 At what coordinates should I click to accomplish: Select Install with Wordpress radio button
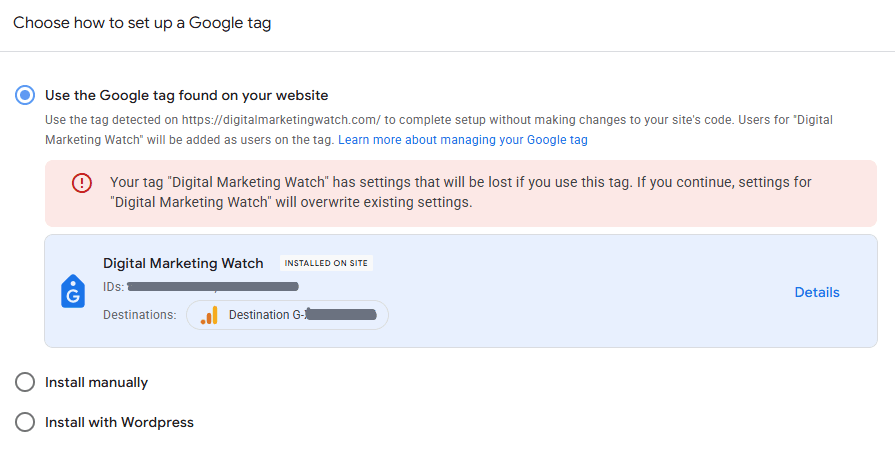(25, 422)
